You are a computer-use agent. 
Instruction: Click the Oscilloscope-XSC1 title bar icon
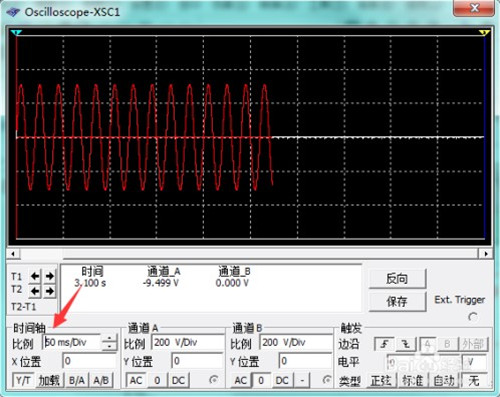tap(13, 12)
